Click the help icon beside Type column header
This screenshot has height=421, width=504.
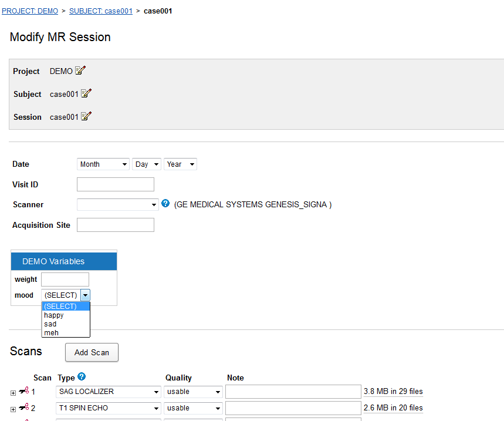click(82, 377)
